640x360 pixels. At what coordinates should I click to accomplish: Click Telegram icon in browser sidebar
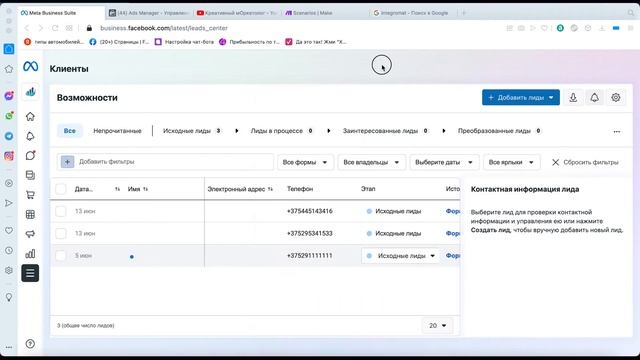point(9,136)
